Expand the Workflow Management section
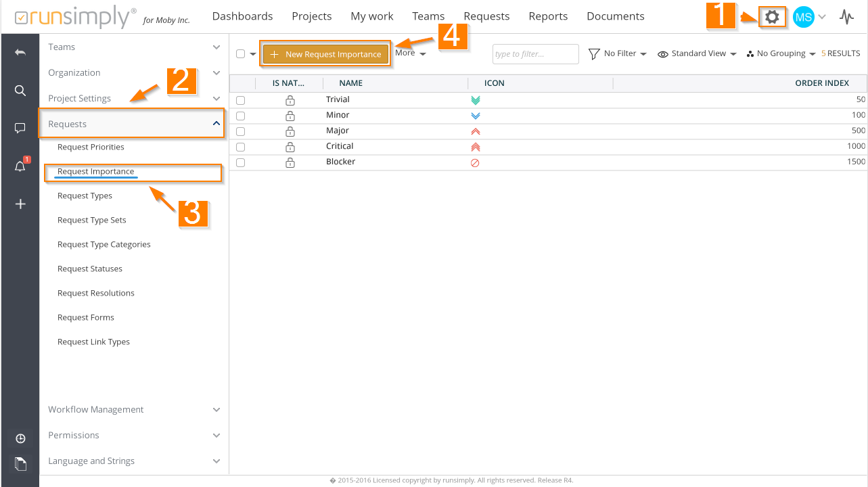This screenshot has height=487, width=868. (x=134, y=409)
